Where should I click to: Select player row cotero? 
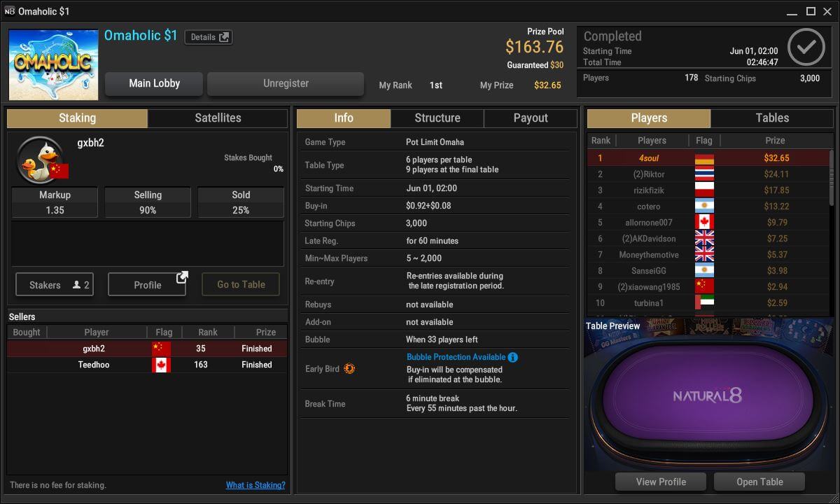pos(708,206)
